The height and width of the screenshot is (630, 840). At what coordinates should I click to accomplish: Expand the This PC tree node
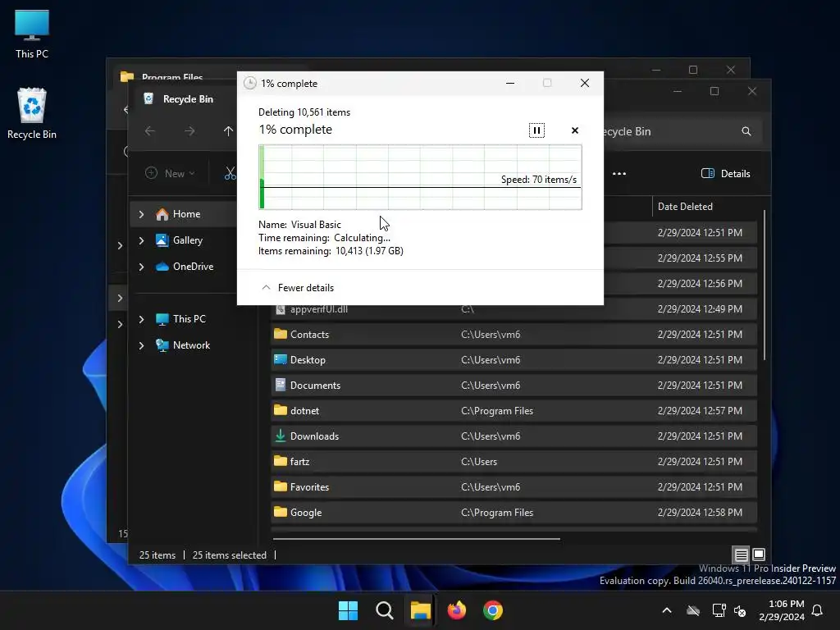(141, 319)
